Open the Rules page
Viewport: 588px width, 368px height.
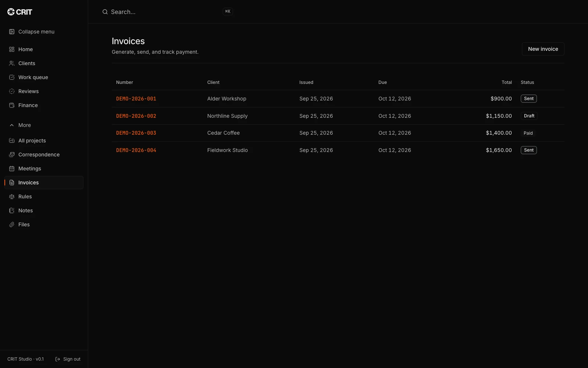[44, 197]
